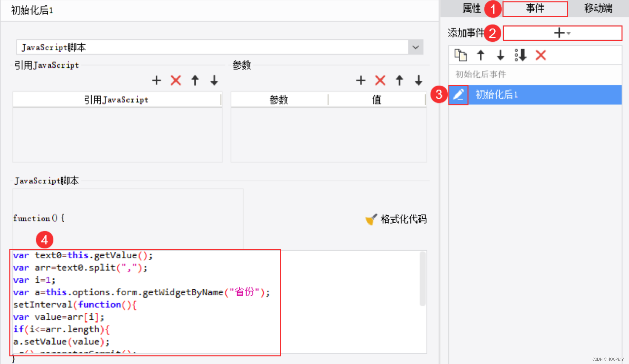The height and width of the screenshot is (364, 629).
Task: Click the code line 'var value=arr[i];'
Action: (x=59, y=317)
